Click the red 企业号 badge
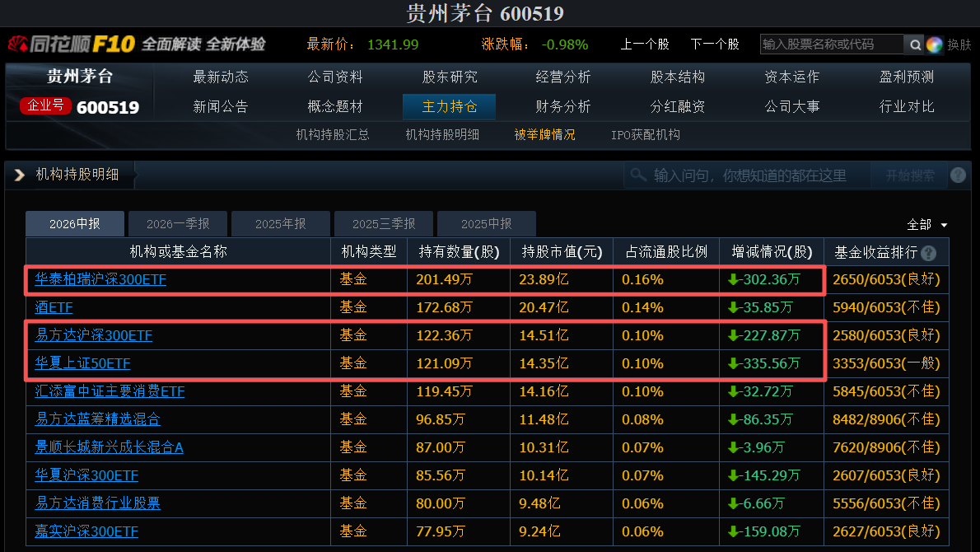The width and height of the screenshot is (980, 552). click(45, 105)
